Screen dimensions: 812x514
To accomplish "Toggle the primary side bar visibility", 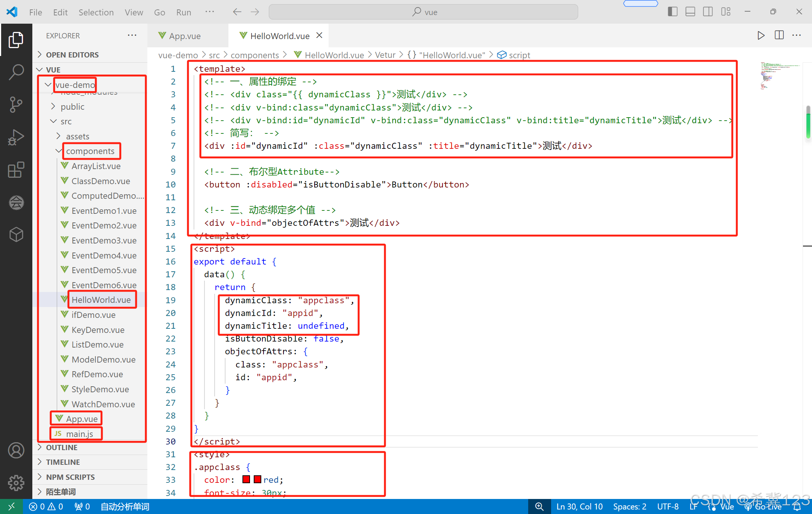I will point(673,12).
